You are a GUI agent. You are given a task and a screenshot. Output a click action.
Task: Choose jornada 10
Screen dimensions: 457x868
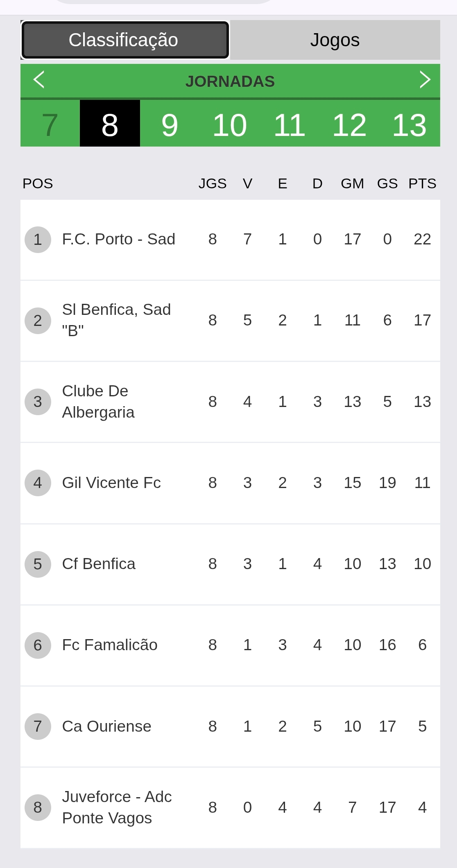(229, 124)
